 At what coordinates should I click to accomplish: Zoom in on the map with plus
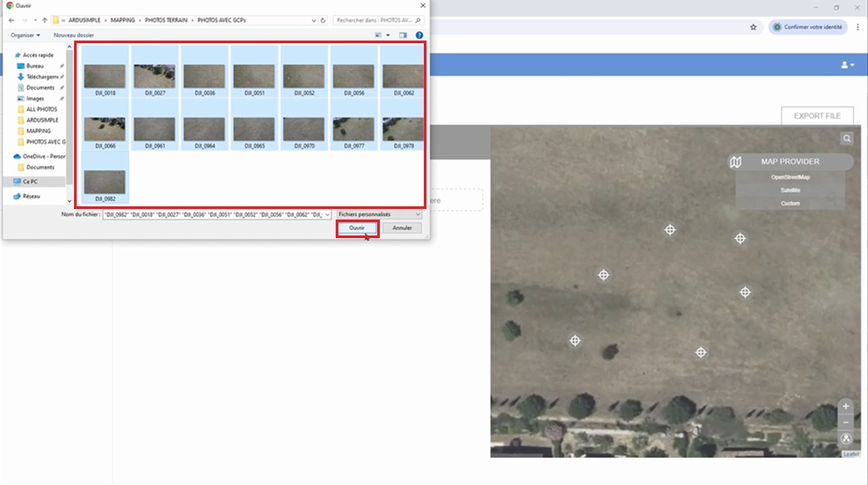point(846,407)
